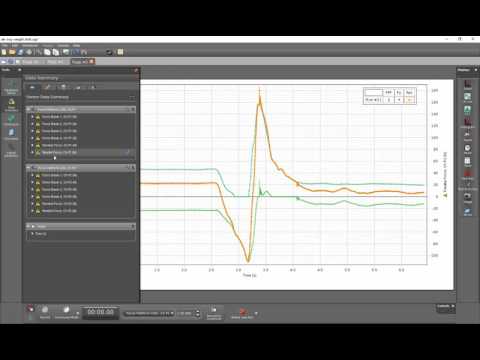Screen dimensions: 480x360
Task: Add an Image display from the palette
Action: 468,198
